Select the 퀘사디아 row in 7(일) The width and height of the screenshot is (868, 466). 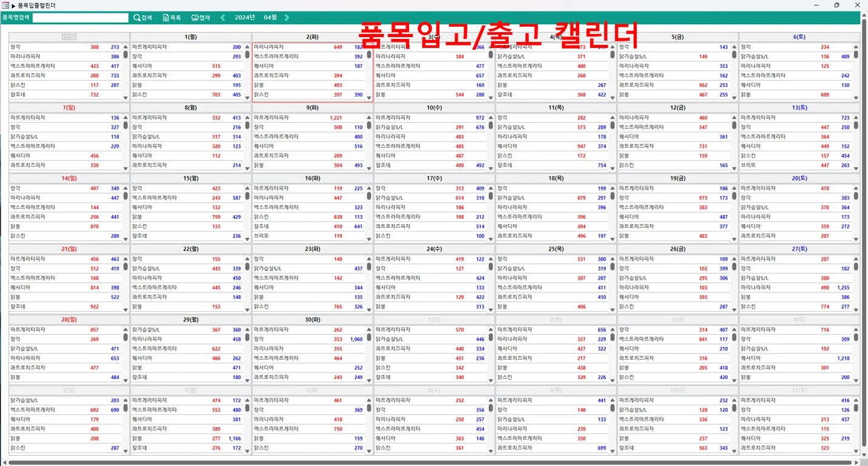(x=66, y=156)
